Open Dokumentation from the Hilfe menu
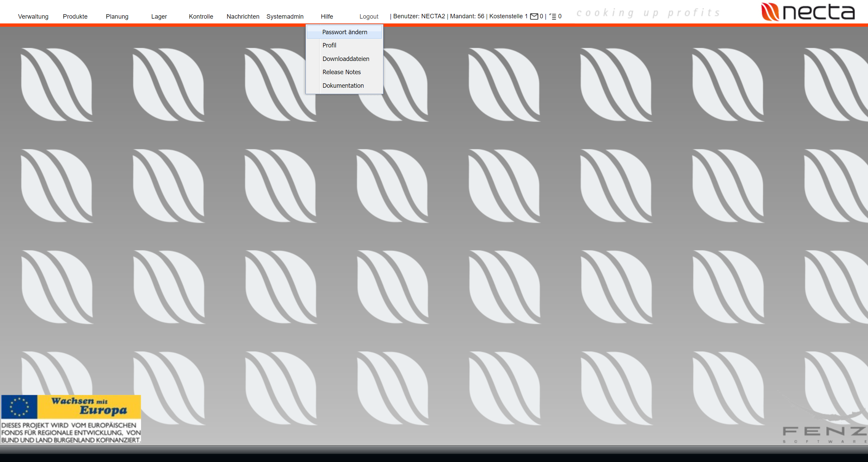The width and height of the screenshot is (868, 462). (343, 86)
